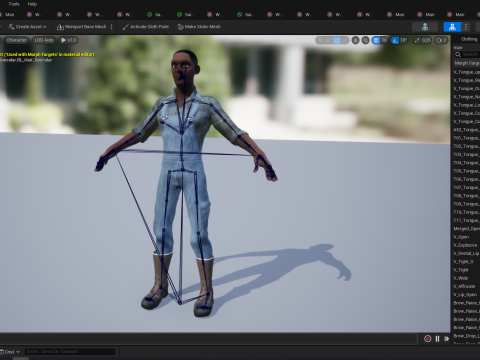This screenshot has width=480, height=360.
Task: Open rotation snap angle value
Action: (x=403, y=40)
